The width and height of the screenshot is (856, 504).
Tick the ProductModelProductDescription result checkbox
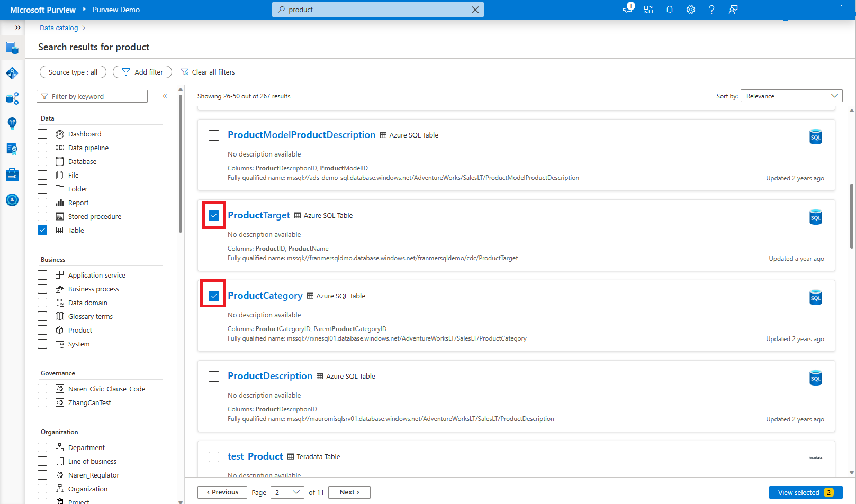pos(214,135)
